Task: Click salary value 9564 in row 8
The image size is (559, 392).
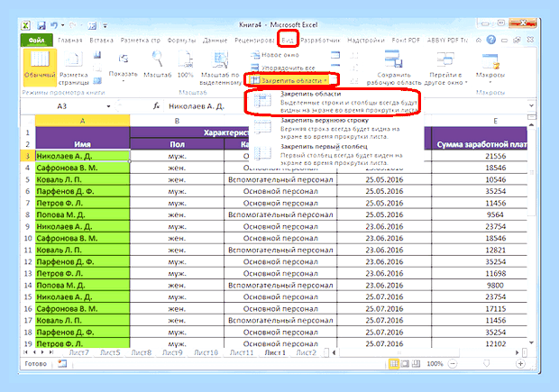Action: coord(496,214)
